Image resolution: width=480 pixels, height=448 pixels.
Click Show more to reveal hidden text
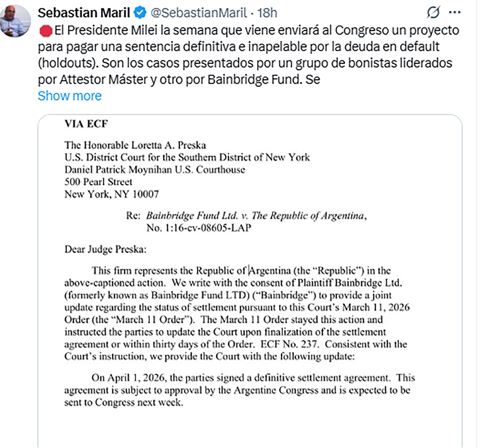coord(69,95)
